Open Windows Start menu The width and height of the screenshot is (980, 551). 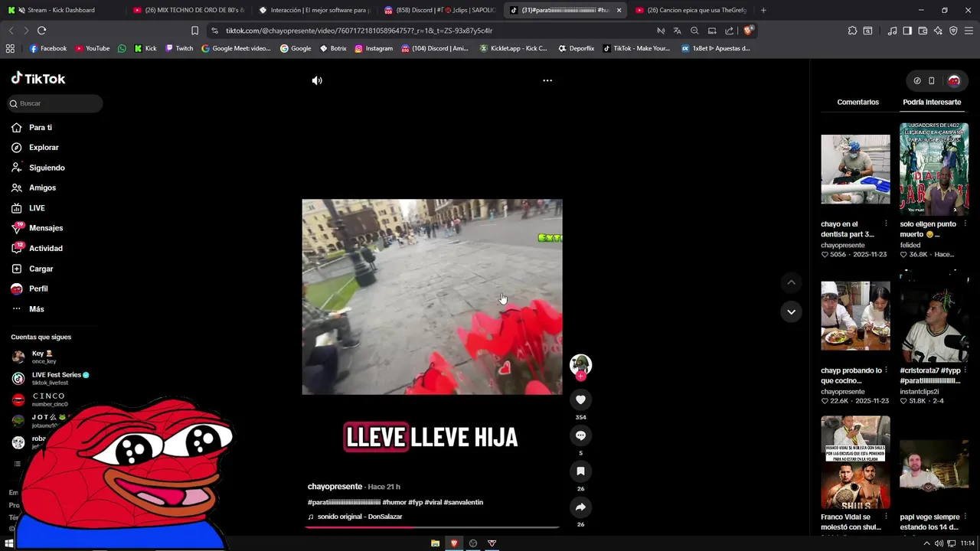pos(10,543)
